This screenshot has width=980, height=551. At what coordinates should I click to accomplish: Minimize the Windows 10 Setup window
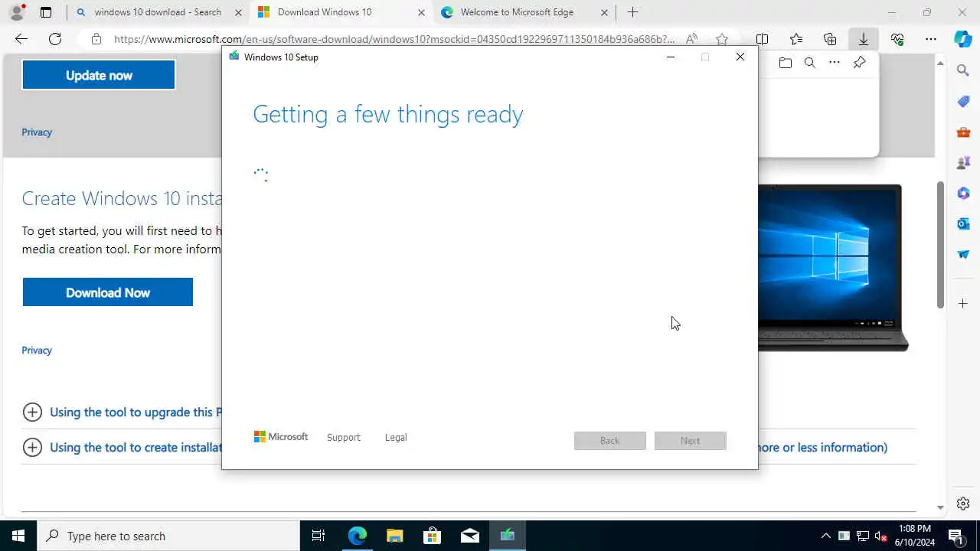[671, 57]
